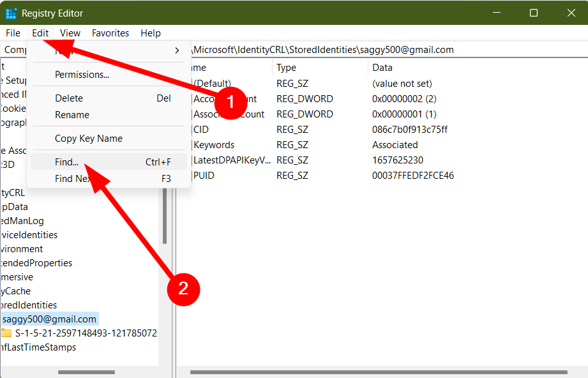Open the View menu

pyautogui.click(x=70, y=33)
